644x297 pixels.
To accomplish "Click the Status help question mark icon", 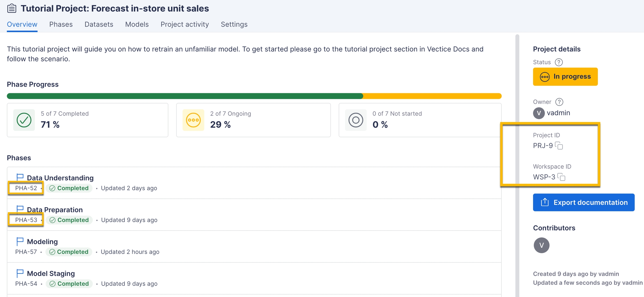I will click(559, 62).
